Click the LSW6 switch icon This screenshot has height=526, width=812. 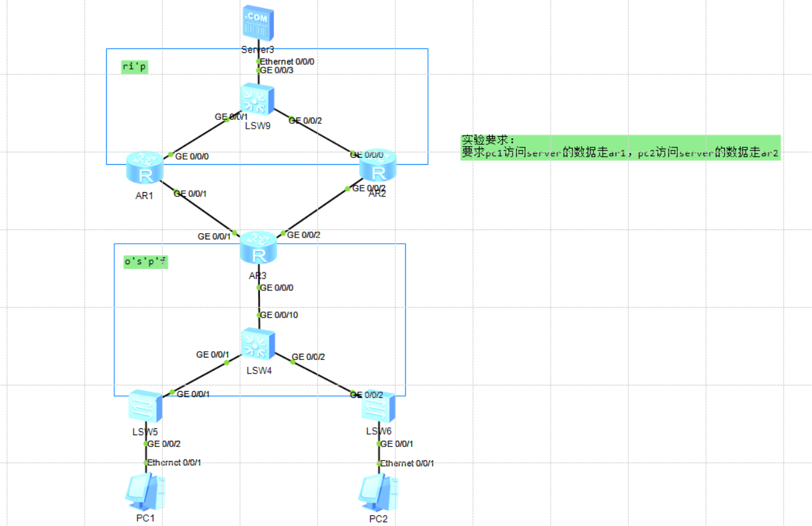[378, 407]
